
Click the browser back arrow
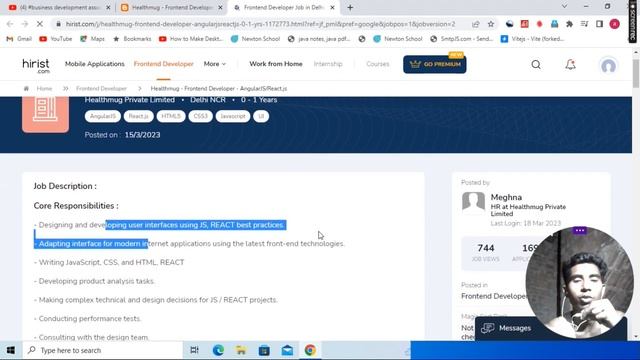coord(10,24)
